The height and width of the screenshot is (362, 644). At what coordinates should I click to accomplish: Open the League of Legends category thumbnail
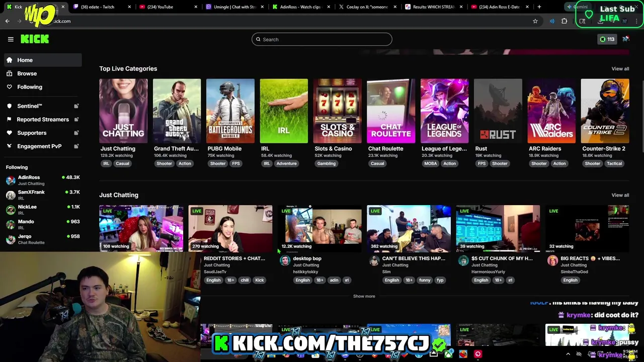444,111
